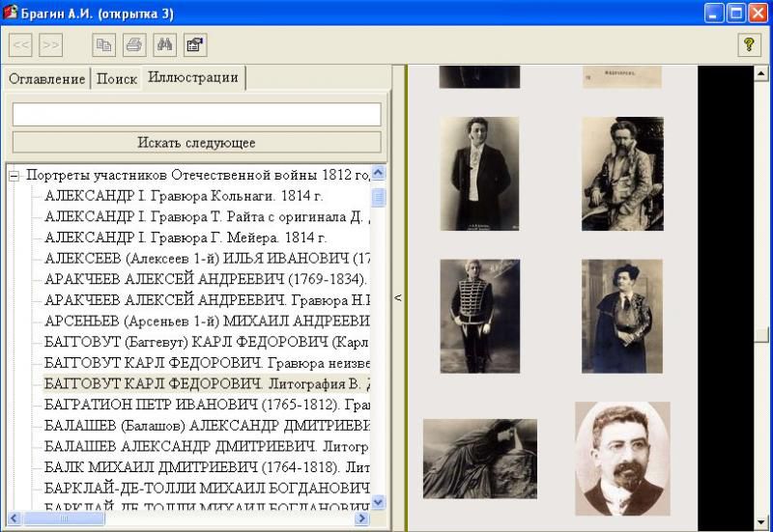
Task: Click the tree list's horizontal scrollbar right arrow
Action: coord(361,518)
